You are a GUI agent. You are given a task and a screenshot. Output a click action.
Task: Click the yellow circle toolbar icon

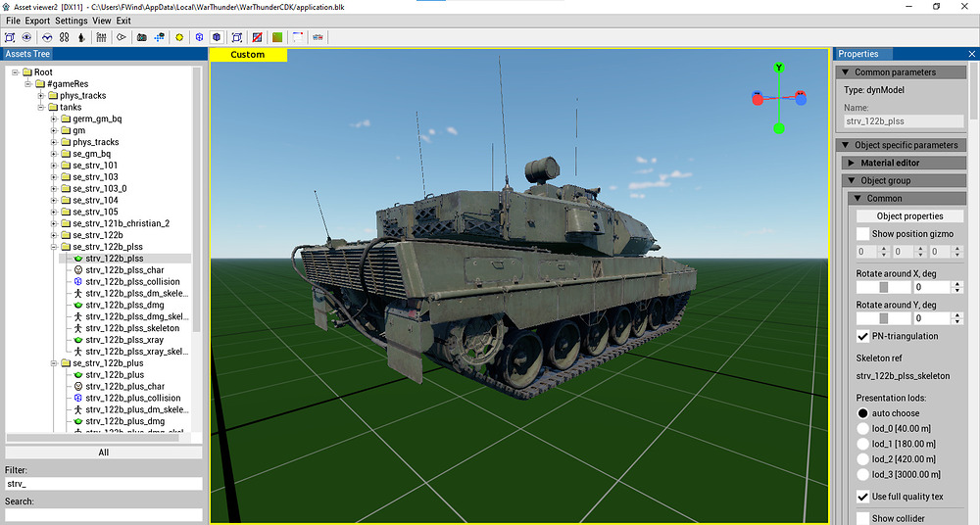[179, 37]
